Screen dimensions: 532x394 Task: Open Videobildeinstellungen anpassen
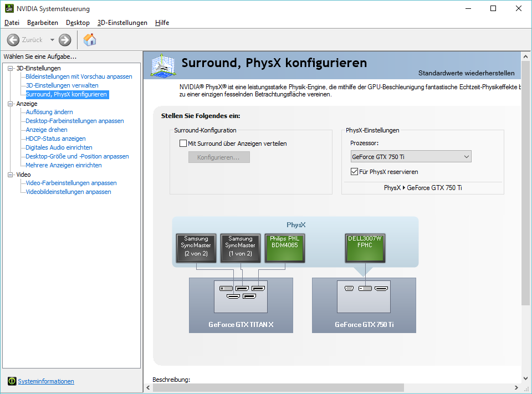[69, 191]
